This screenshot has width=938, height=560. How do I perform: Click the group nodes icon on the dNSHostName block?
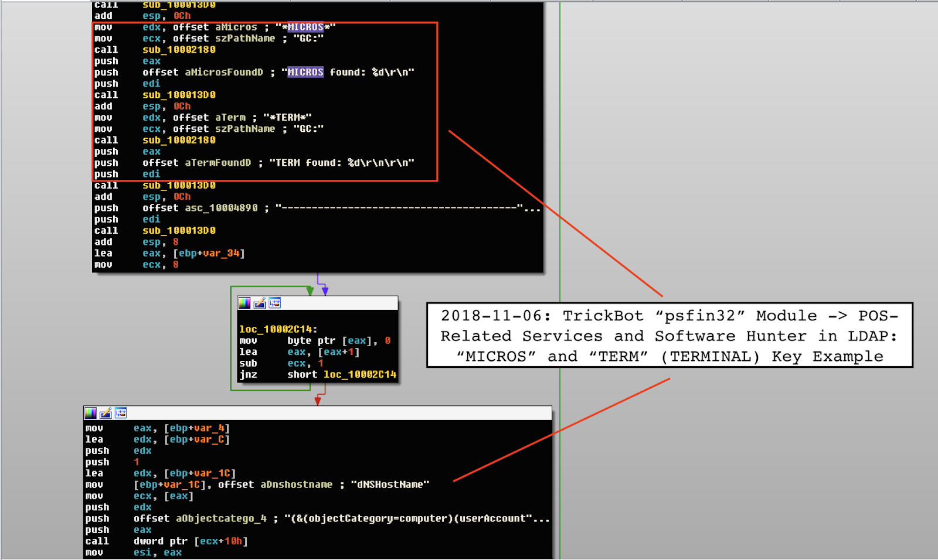pyautogui.click(x=121, y=413)
